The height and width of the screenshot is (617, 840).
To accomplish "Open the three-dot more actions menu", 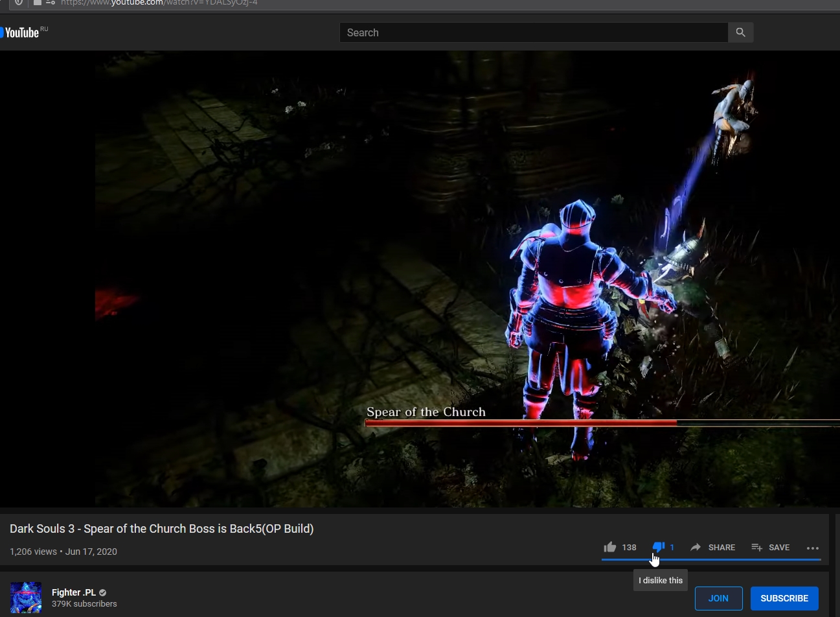I will tap(813, 548).
